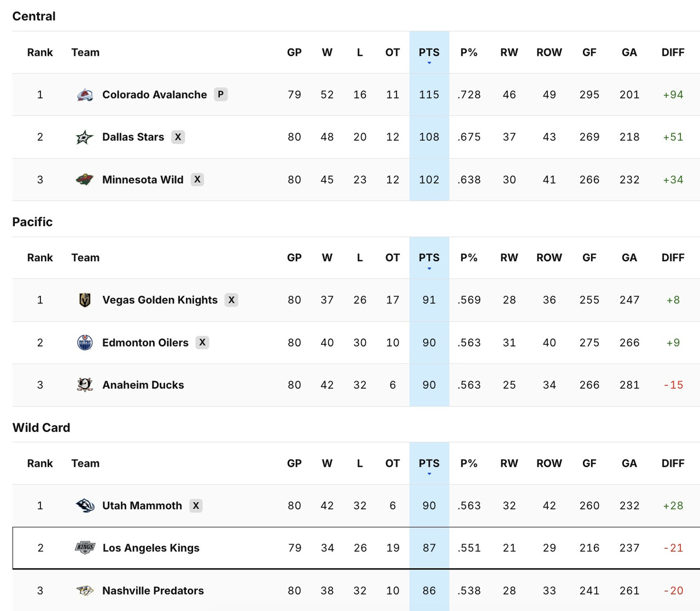Select the Nashville Predators logo
Screen dimensions: 700x611
85,590
